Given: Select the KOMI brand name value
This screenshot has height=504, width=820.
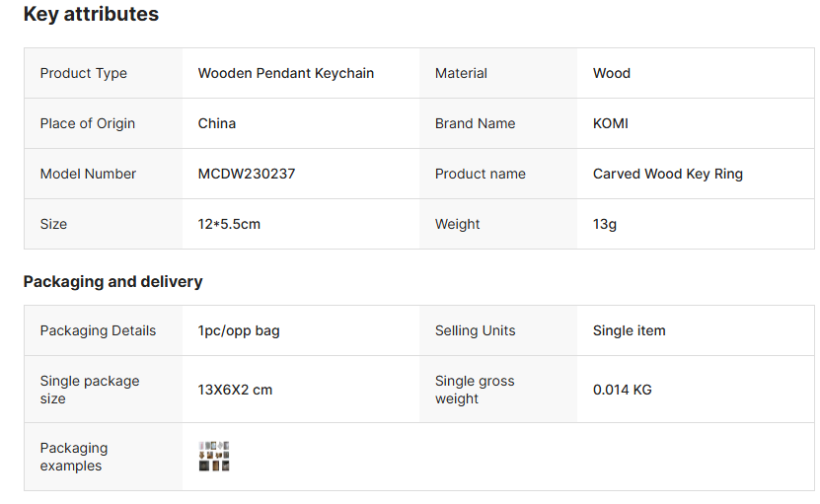Looking at the screenshot, I should point(610,123).
